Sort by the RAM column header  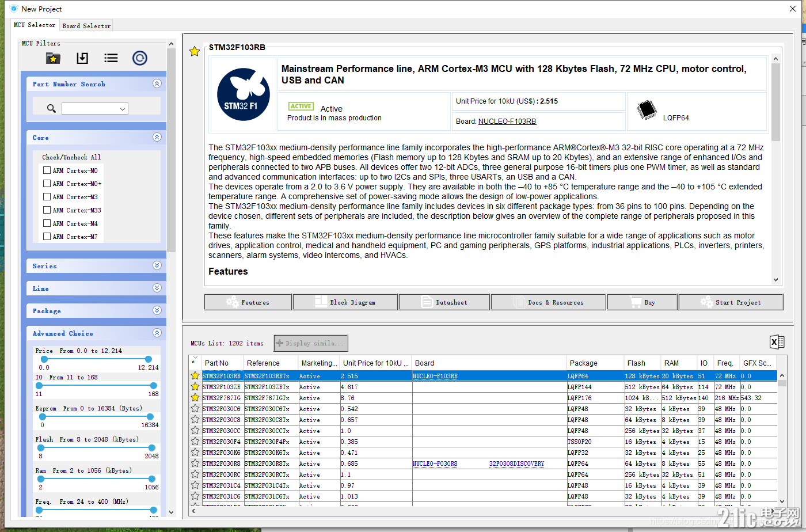[678, 363]
